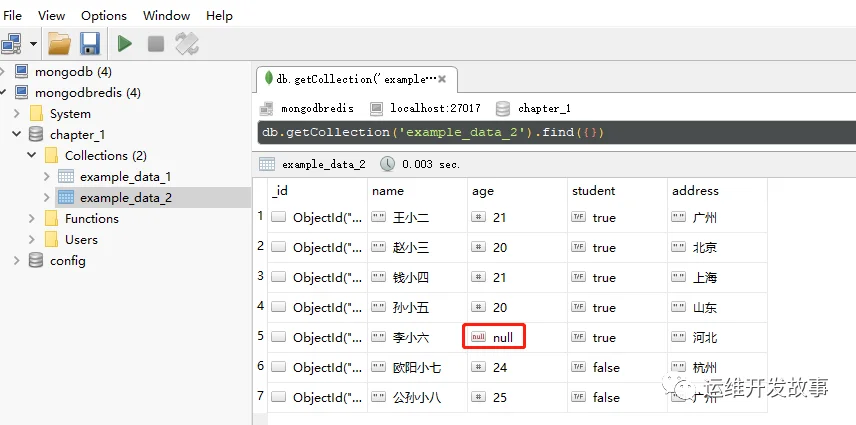Open the Options menu
The height and width of the screenshot is (425, 856).
pyautogui.click(x=104, y=16)
